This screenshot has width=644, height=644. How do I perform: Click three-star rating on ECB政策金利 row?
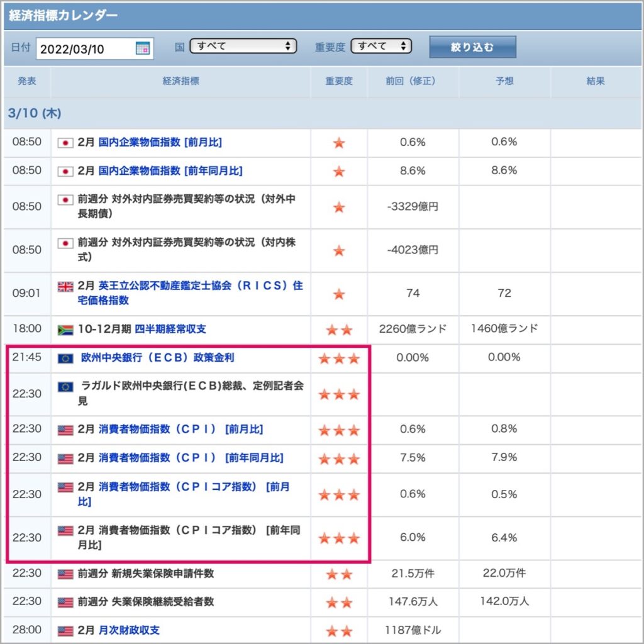(x=339, y=358)
